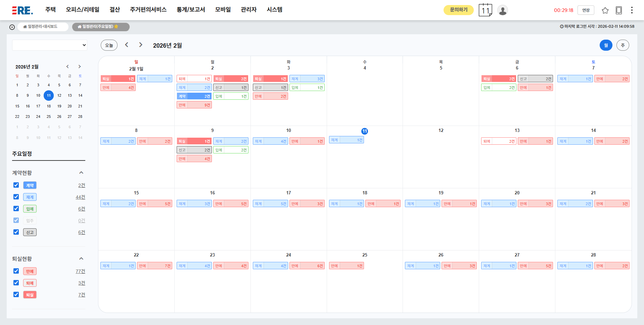This screenshot has width=644, height=325.
Task: Disable the 만예 checkbox filter
Action: (16, 271)
